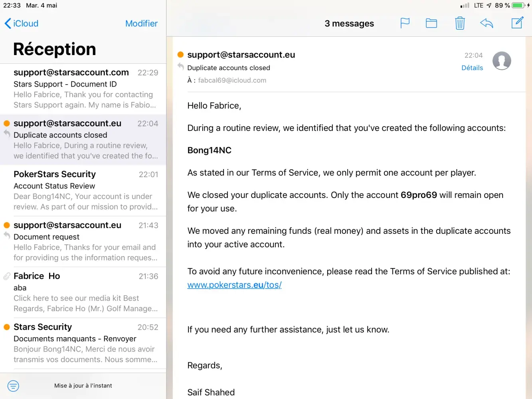Viewport: 532px width, 399px height.
Task: Open Stars Security Documents manquants email
Action: (x=83, y=343)
